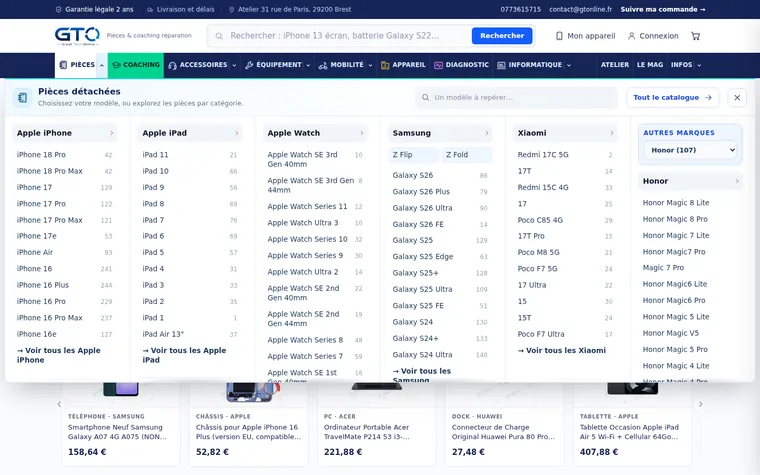This screenshot has height=475, width=760.
Task: Open Le Mag menu item
Action: coord(649,65)
